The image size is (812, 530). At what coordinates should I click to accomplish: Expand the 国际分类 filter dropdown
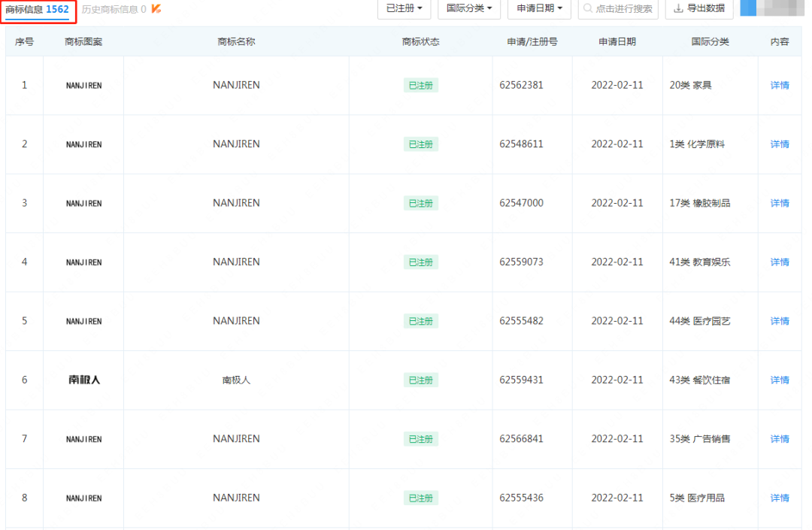pyautogui.click(x=469, y=8)
